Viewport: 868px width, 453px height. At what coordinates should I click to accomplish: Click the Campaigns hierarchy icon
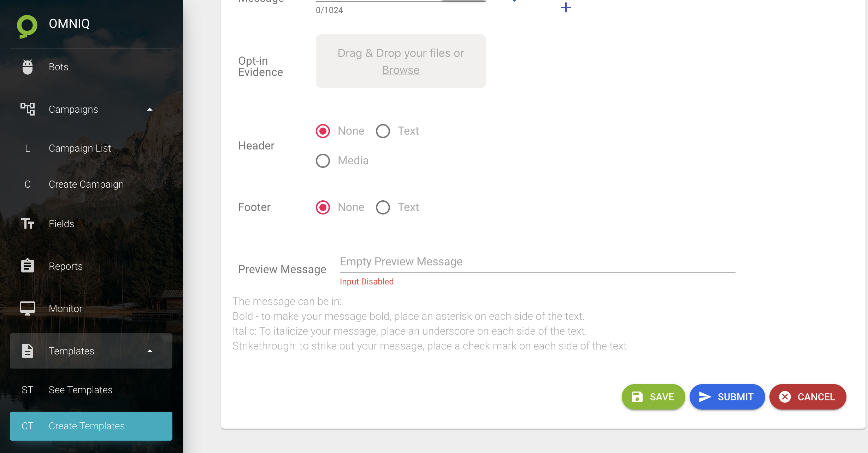28,109
